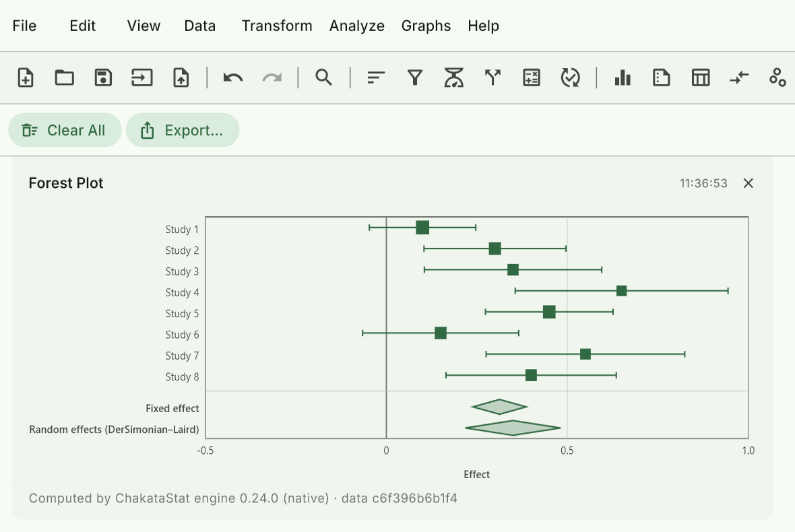Screen dimensions: 795x532
Task: Click the sort cases icon
Action: tap(376, 77)
